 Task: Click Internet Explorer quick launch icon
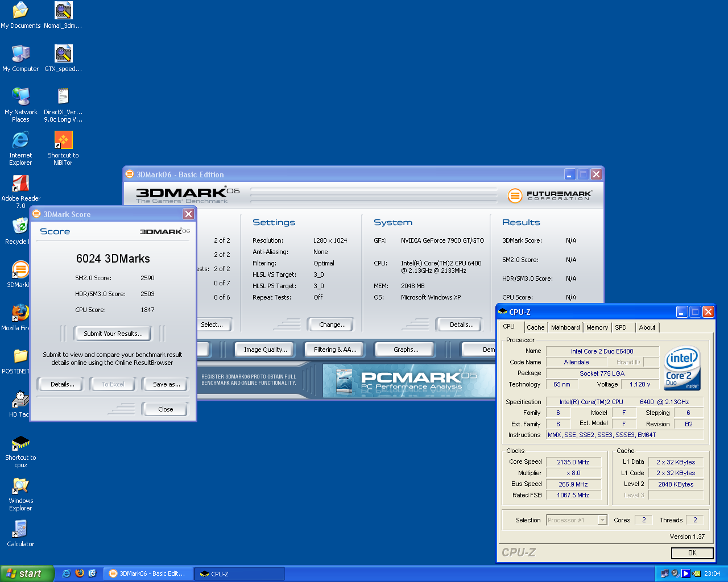click(x=67, y=573)
